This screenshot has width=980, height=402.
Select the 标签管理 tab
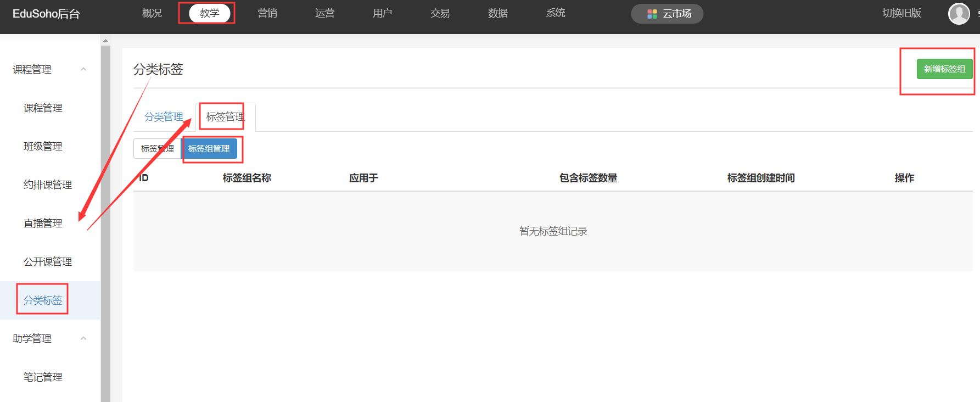(225, 117)
